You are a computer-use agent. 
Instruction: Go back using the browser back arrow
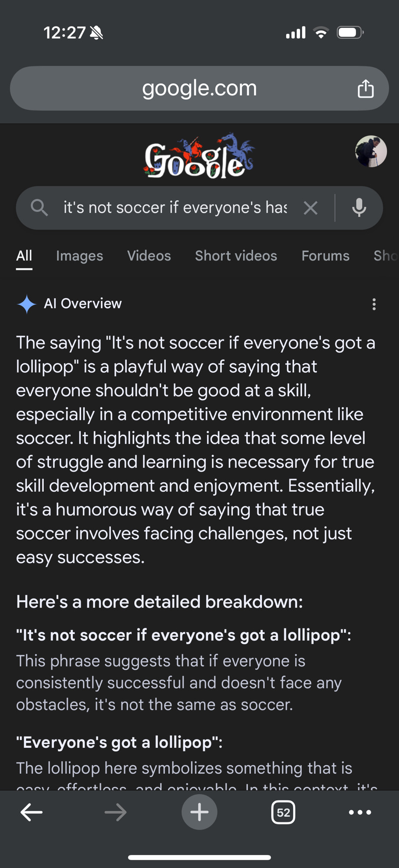32,812
